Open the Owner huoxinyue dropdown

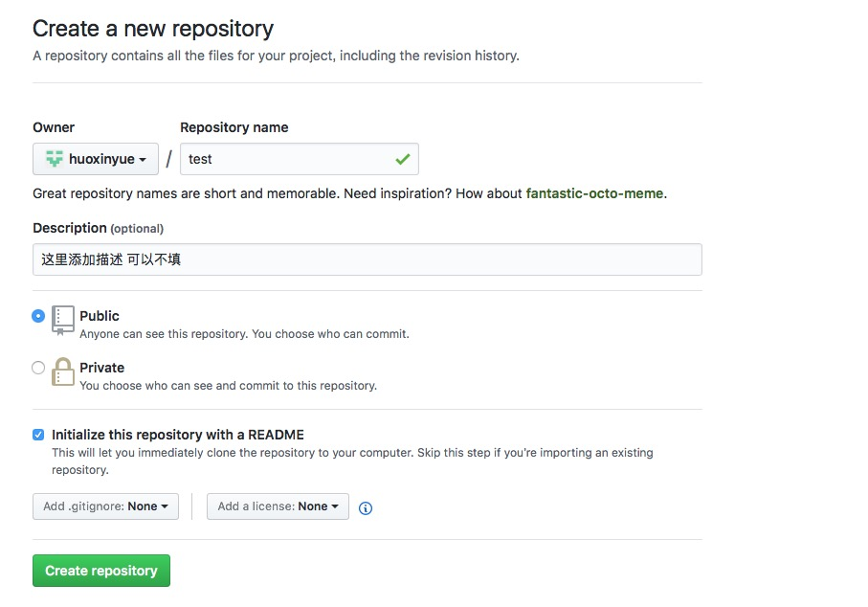click(x=96, y=159)
